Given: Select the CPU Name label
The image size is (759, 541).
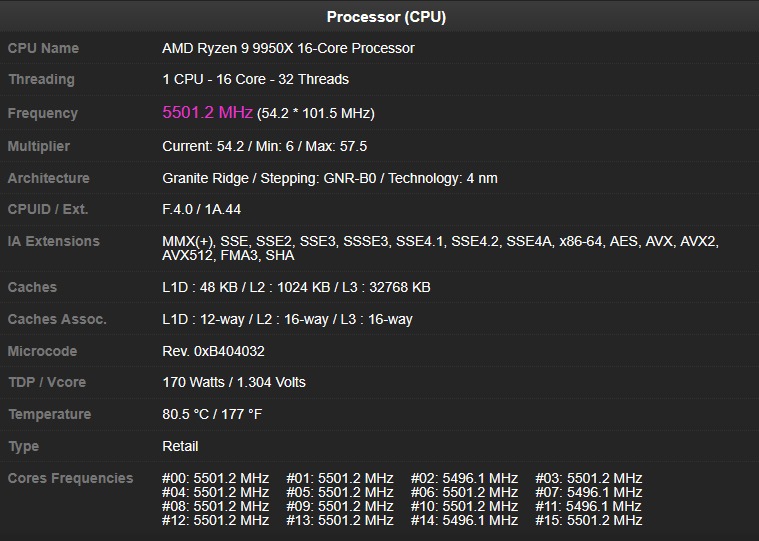Looking at the screenshot, I should [43, 48].
